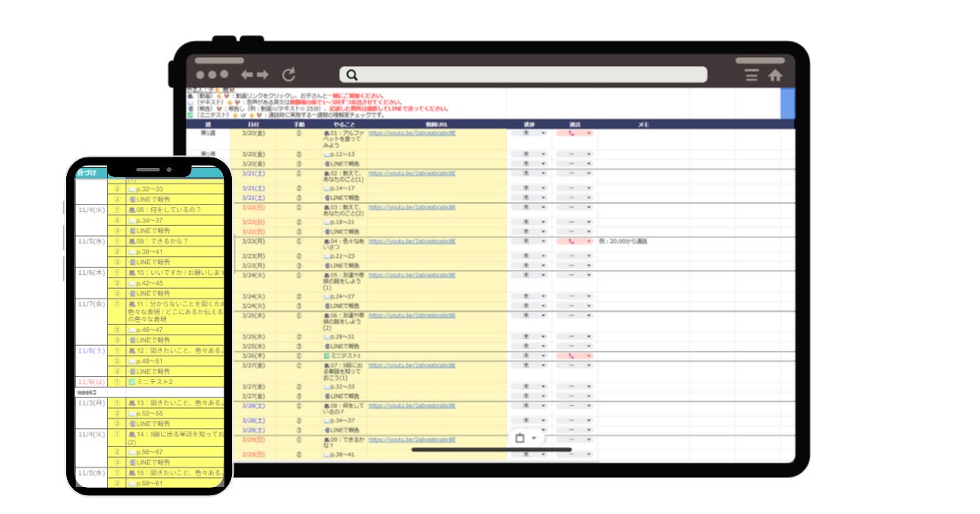Click 日づけ header on phone sheet
This screenshot has width=980, height=514.
click(86, 173)
